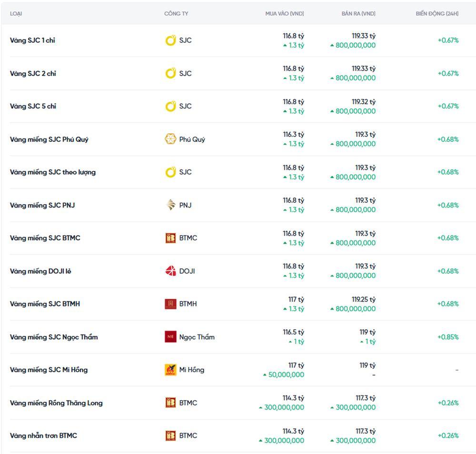Viewport: 476px width, 454px height.
Task: Click the BTMH company name text
Action: (188, 304)
